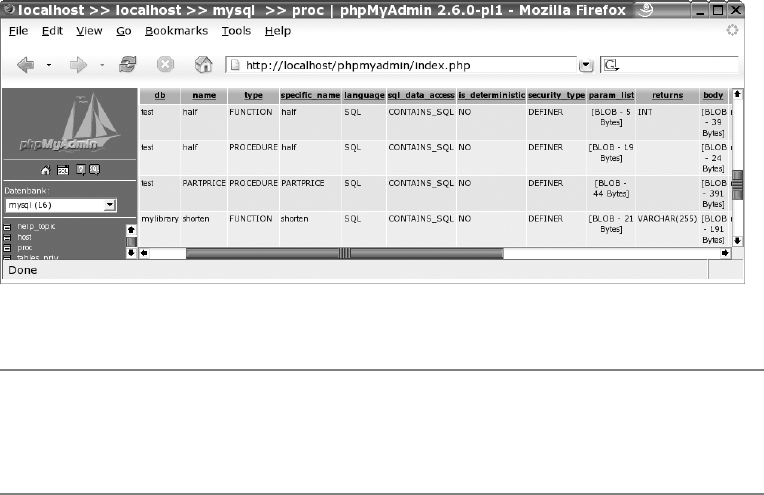Image resolution: width=764 pixels, height=495 pixels.
Task: Open the URL bar history dropdown
Action: (586, 65)
